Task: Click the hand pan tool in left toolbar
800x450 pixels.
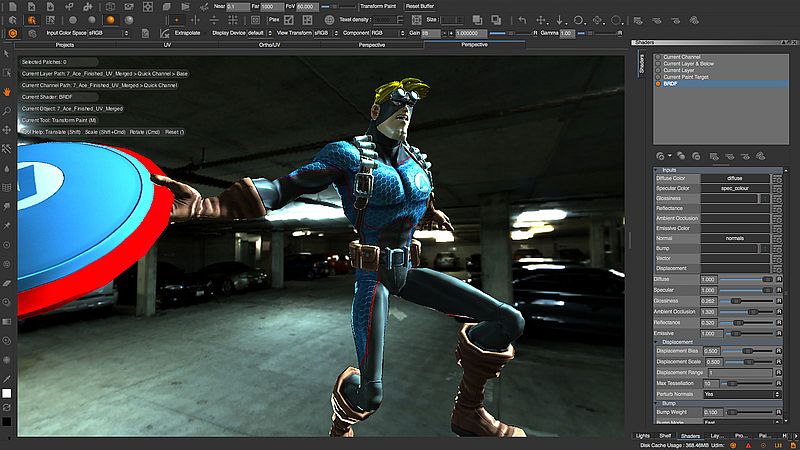Action: pos(7,91)
